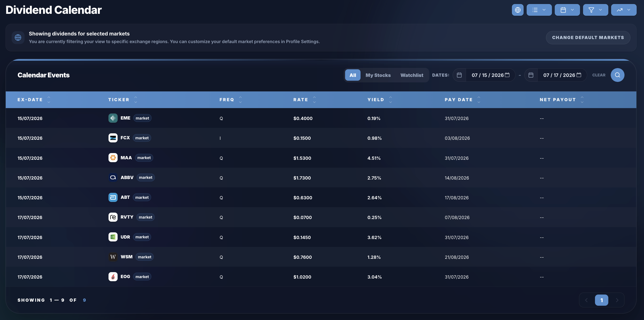This screenshot has width=644, height=320.
Task: Click FCX pay date 03/08/2026
Action: pos(457,138)
